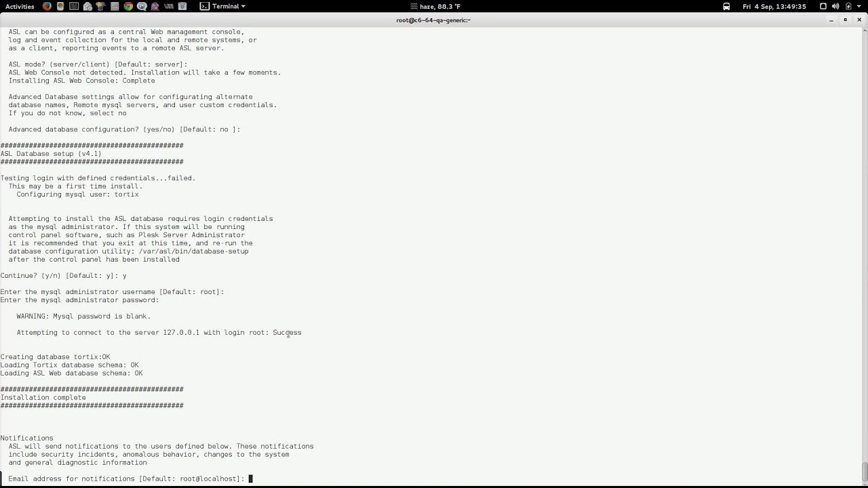Click the 'ASL Database setup (v4.1)' heading

coord(51,154)
